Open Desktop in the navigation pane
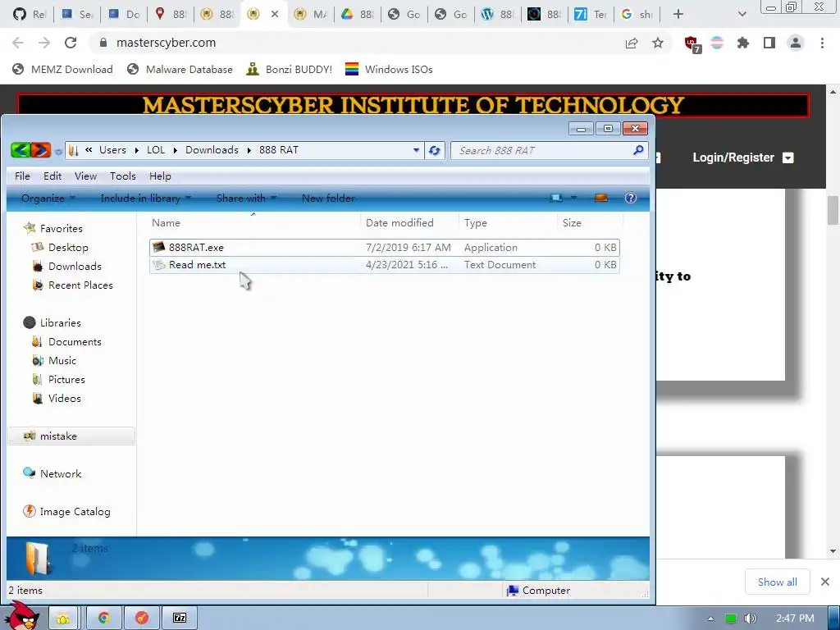Screen dimensions: 840x630 click(x=60, y=248)
